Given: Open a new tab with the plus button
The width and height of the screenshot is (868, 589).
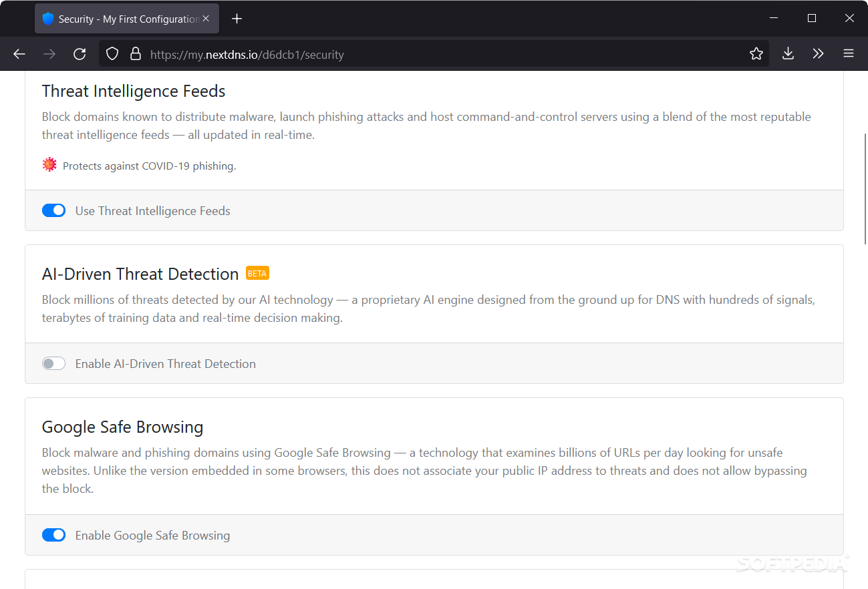Looking at the screenshot, I should point(237,19).
